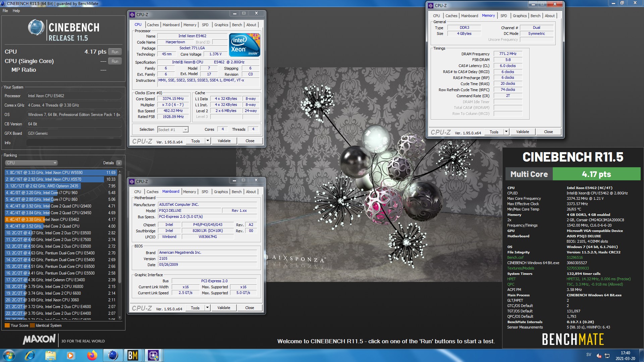Click Validate in Mainboard window
The image size is (644, 362).
coord(224,308)
